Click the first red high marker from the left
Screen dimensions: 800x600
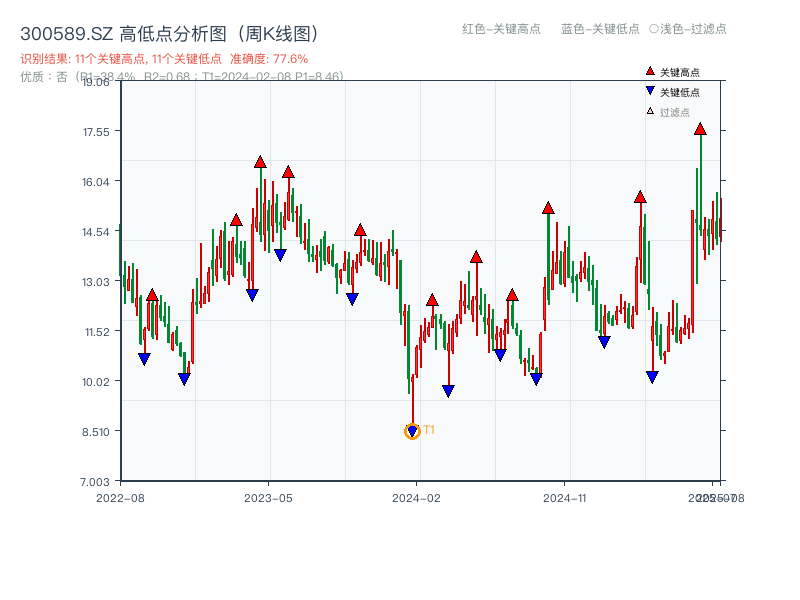point(152,295)
